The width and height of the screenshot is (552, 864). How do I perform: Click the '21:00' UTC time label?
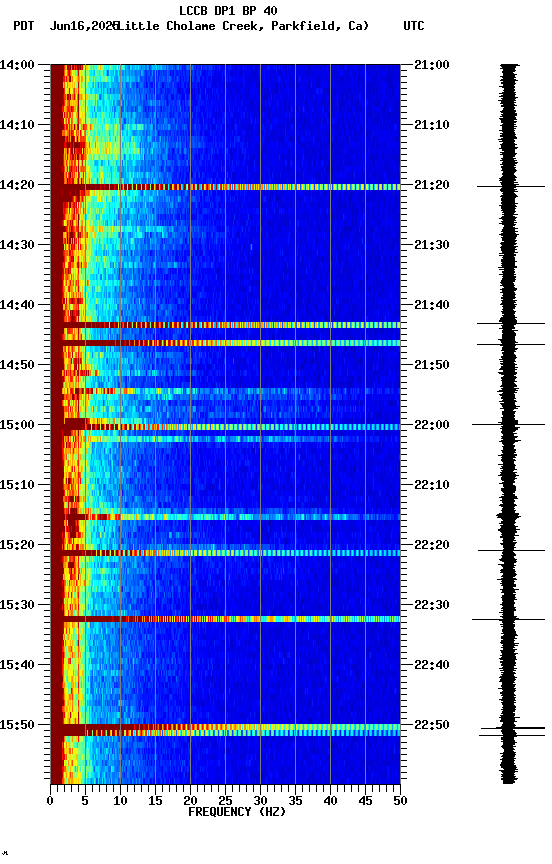pos(432,65)
